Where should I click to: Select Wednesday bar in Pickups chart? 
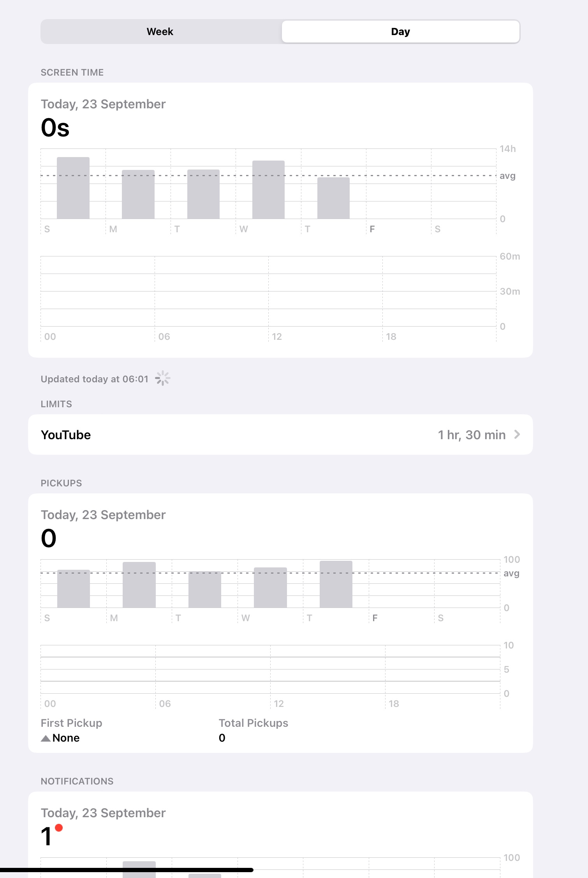click(270, 587)
